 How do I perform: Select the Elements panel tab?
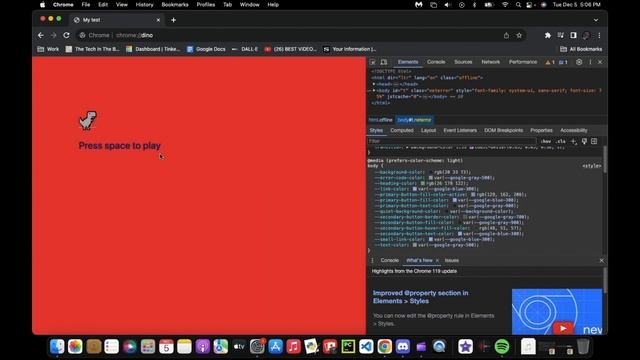408,62
